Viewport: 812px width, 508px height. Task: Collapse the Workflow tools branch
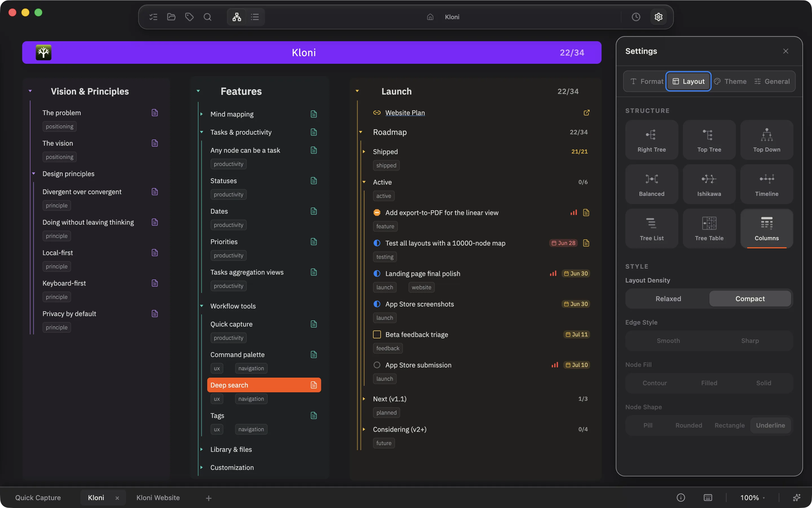point(201,306)
